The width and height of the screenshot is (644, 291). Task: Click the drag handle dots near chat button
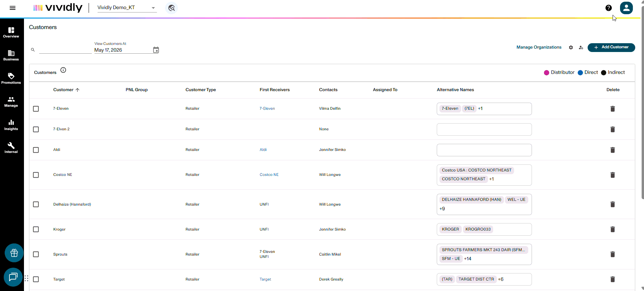tap(26, 279)
